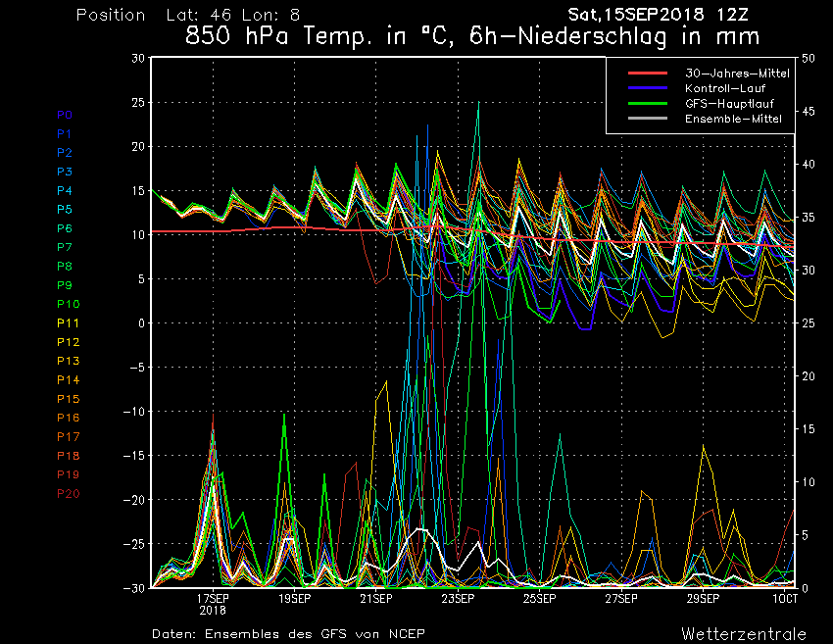The image size is (833, 644).
Task: Select the "30-Jahres-Mittel" legend label
Action: coord(737,74)
